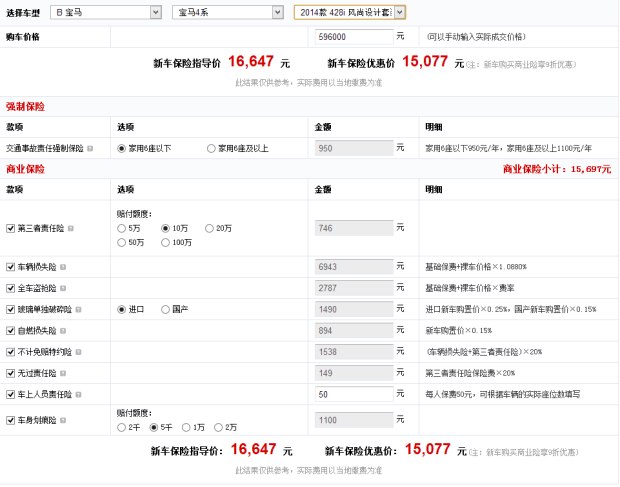The image size is (620, 487).
Task: Click info icon next to 玻璃单独破碎险
Action: click(x=78, y=310)
